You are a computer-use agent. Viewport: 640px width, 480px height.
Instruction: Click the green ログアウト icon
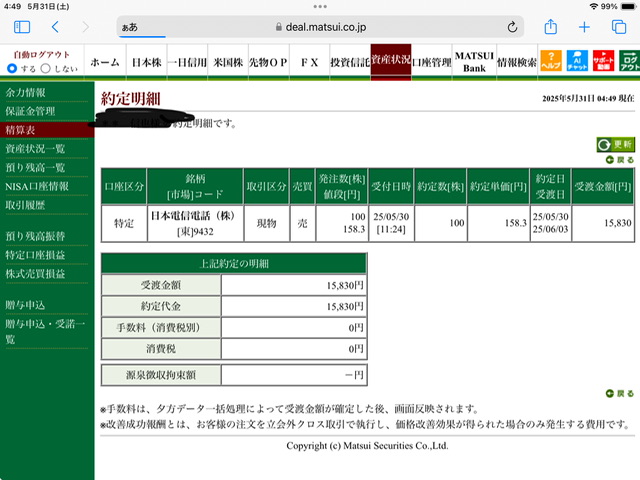(x=629, y=61)
